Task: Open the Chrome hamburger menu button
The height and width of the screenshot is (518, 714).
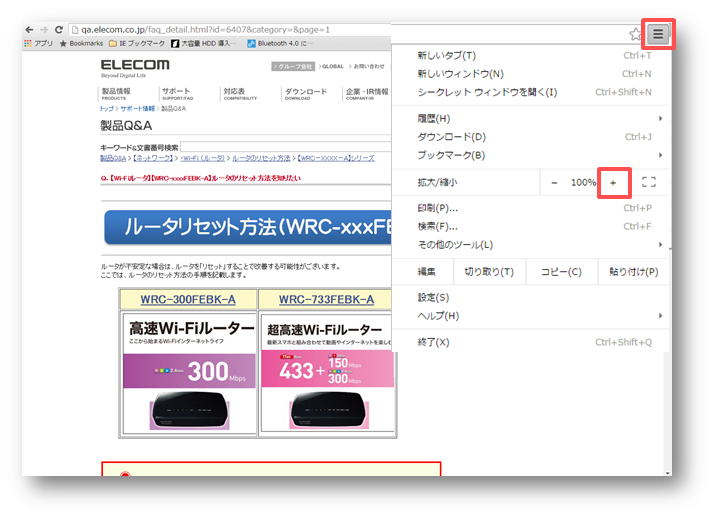Action: coord(658,34)
